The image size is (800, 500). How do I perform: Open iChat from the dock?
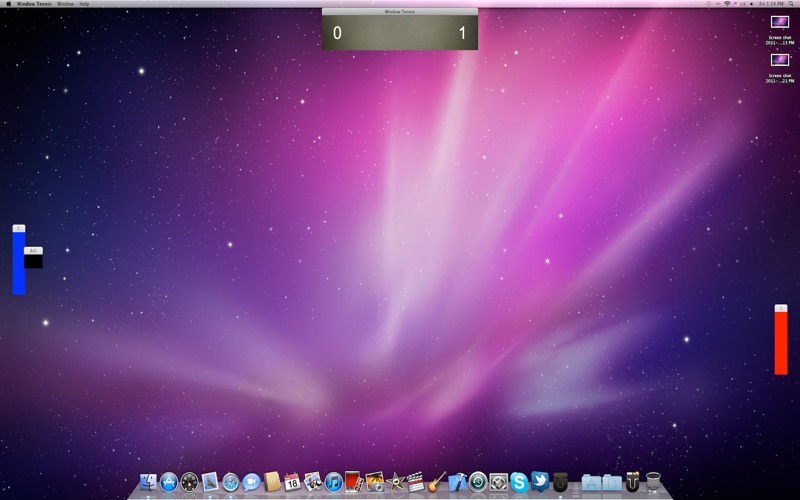251,482
